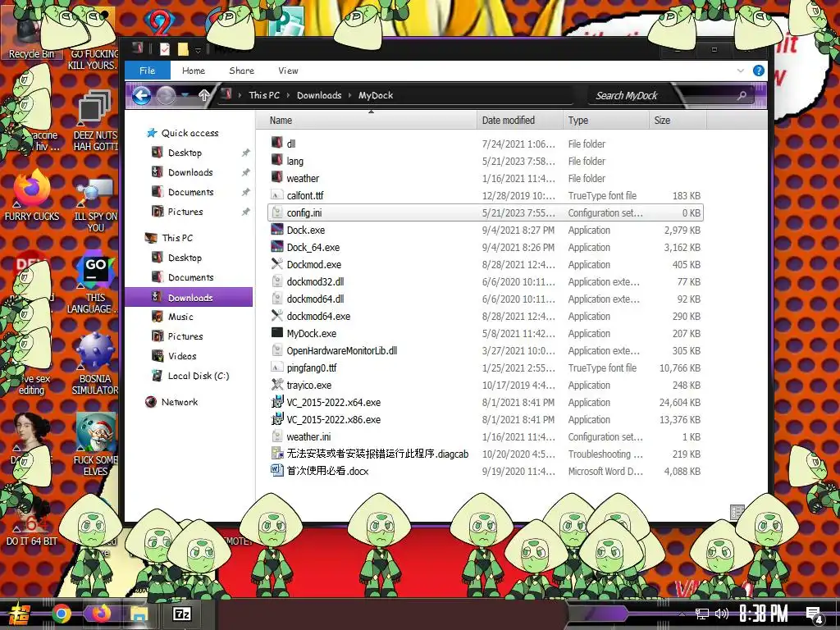Image resolution: width=840 pixels, height=630 pixels.
Task: Click the 8:38 PM taskbar clock
Action: 764,614
